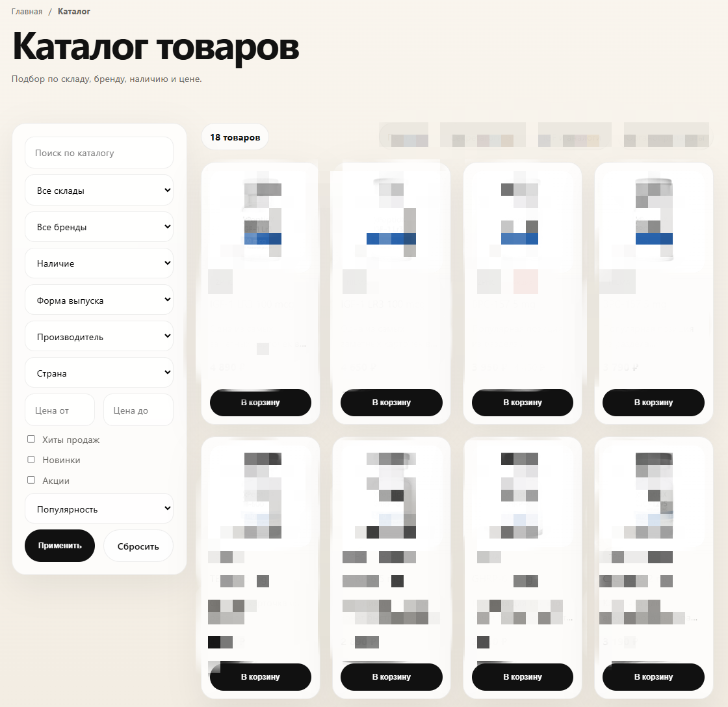
Task: Click the "Сбросить" button to reset filters
Action: click(138, 546)
